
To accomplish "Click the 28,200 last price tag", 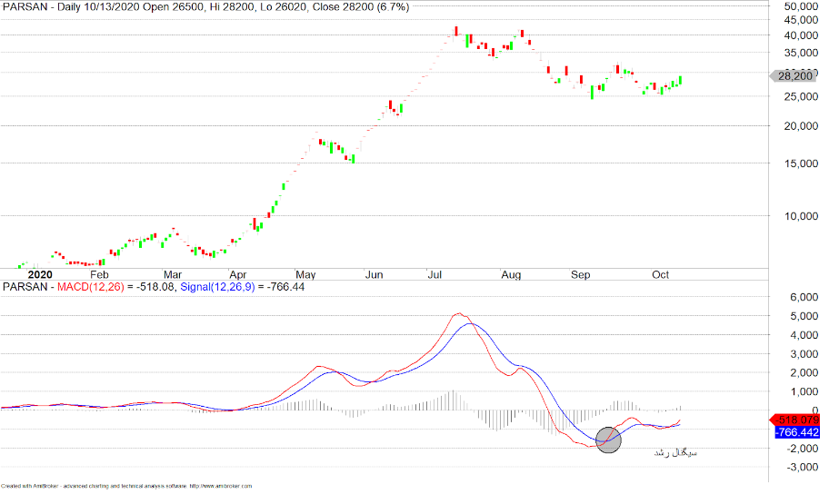I will [x=795, y=77].
